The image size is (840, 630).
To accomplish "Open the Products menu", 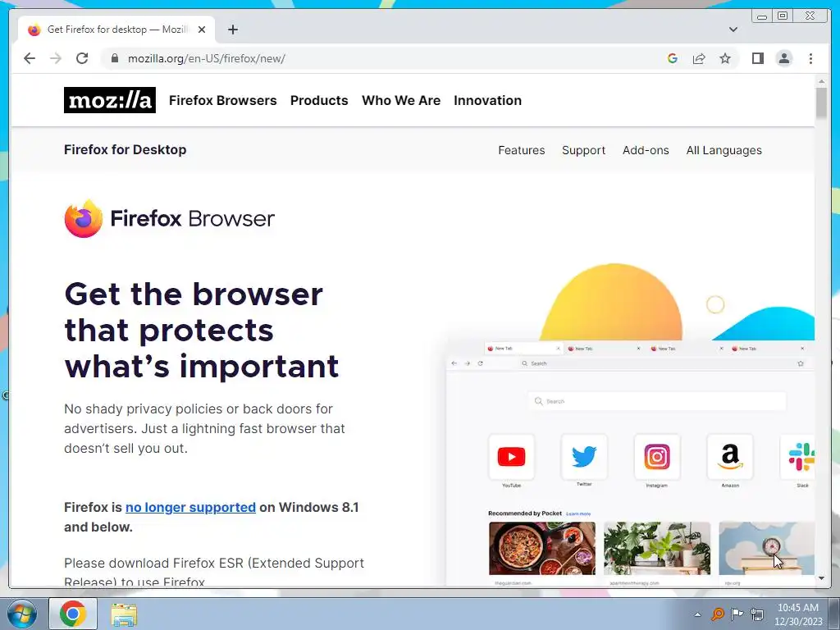I will (319, 100).
